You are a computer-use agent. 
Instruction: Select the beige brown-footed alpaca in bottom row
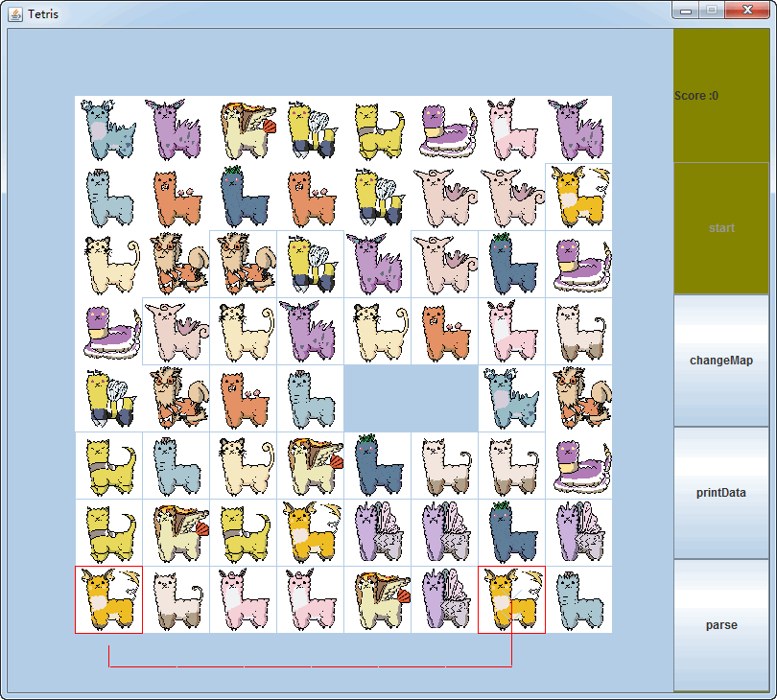click(176, 600)
